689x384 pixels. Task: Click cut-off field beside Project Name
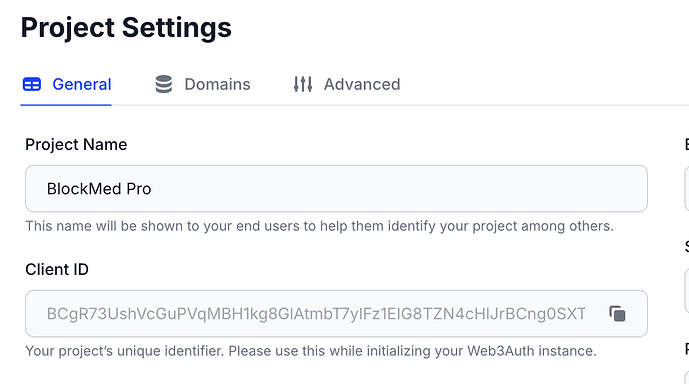point(686,188)
